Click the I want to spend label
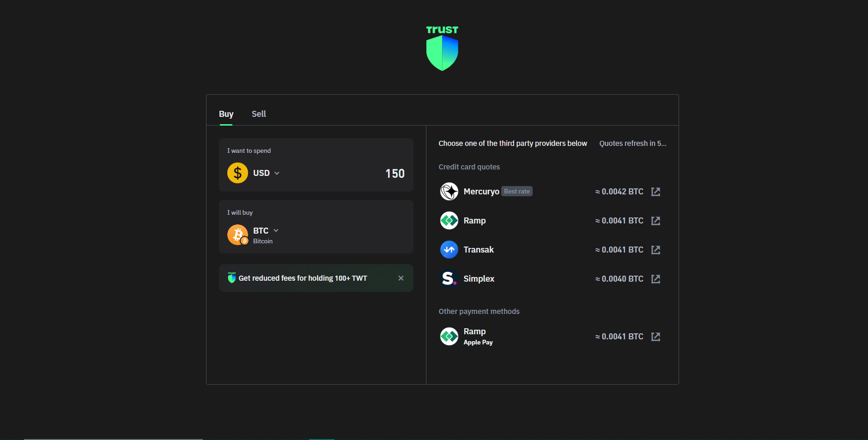This screenshot has height=440, width=868. (249, 151)
